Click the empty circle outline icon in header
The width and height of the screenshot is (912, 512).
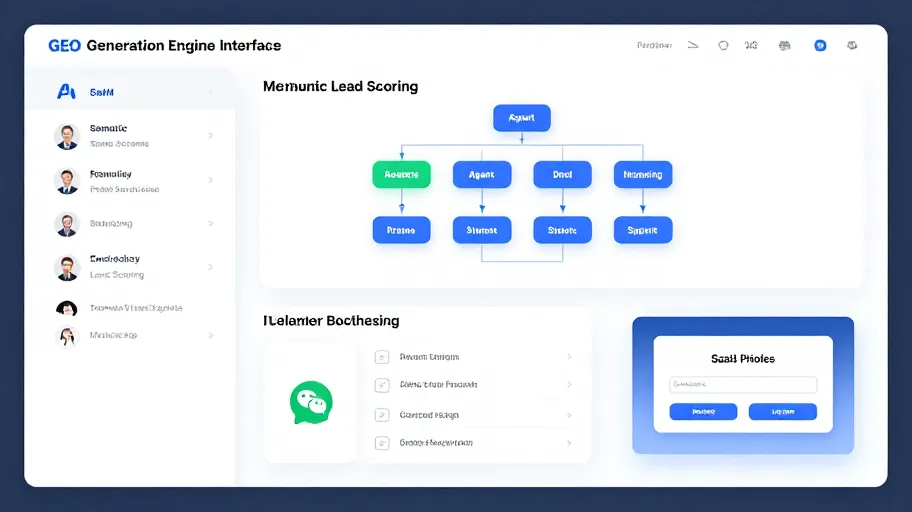tap(723, 45)
